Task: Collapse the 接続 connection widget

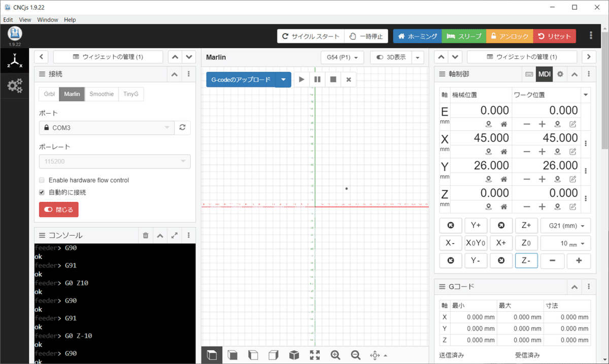Action: (x=175, y=74)
